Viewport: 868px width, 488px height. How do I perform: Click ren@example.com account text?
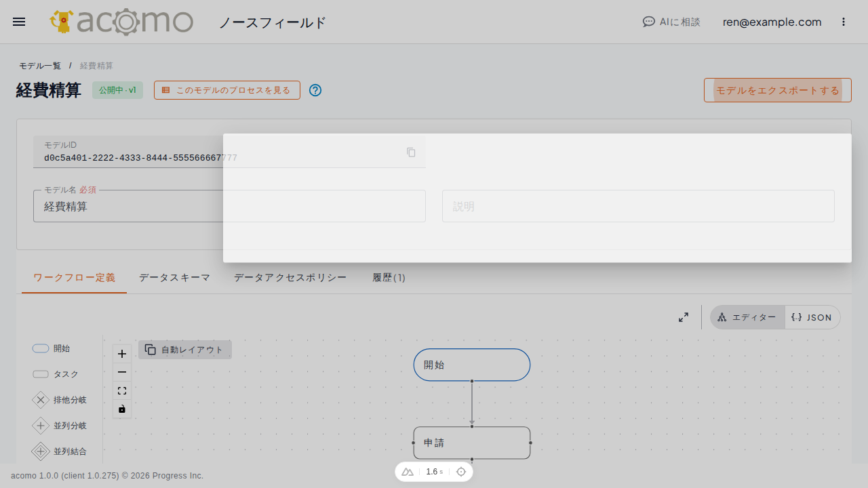pyautogui.click(x=772, y=22)
